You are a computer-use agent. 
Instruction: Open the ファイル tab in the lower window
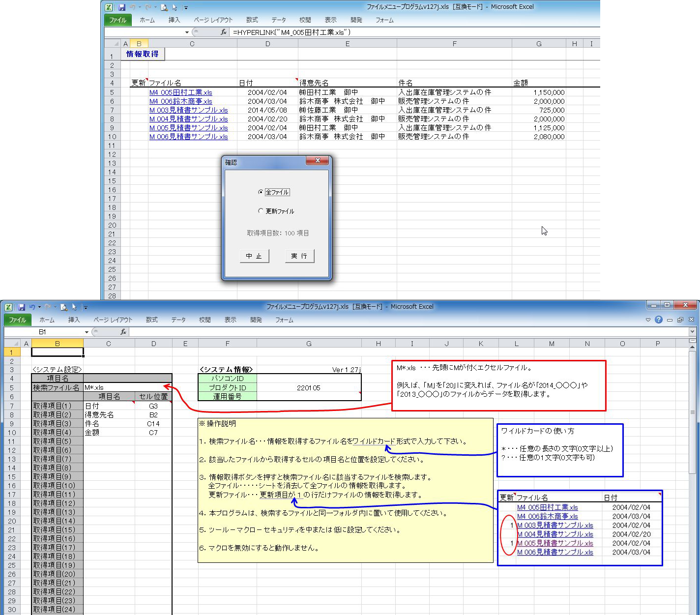17,320
